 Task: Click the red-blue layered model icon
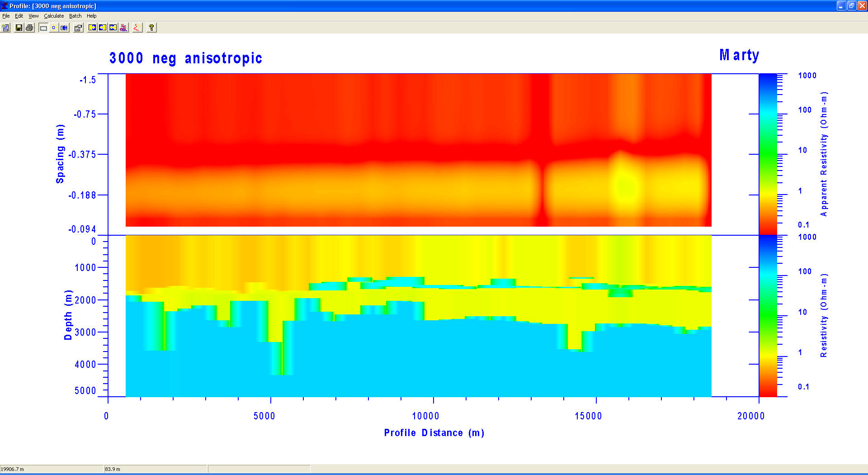123,28
